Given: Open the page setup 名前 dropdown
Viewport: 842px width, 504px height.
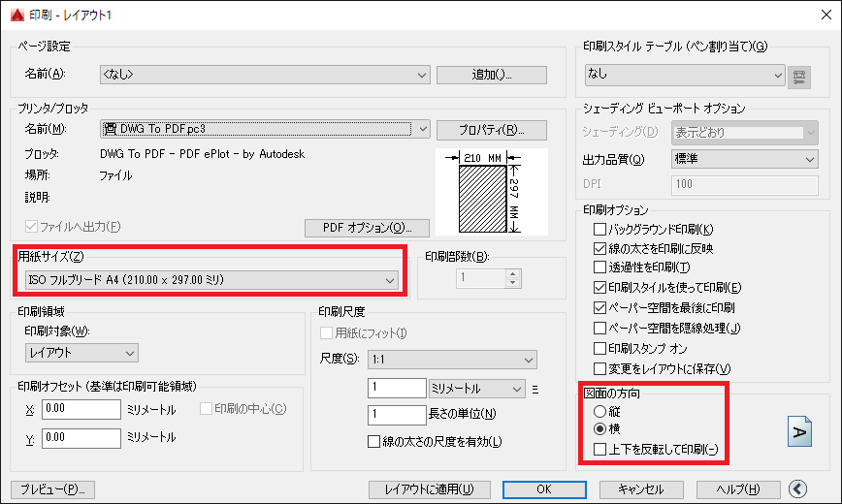Looking at the screenshot, I should point(265,75).
